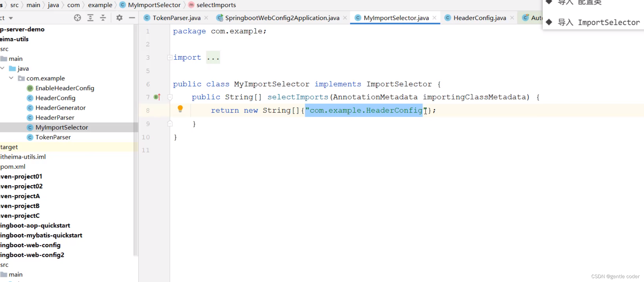Switch to the HeaderConfig.java tab
Image resolution: width=644 pixels, height=282 pixels.
(480, 18)
